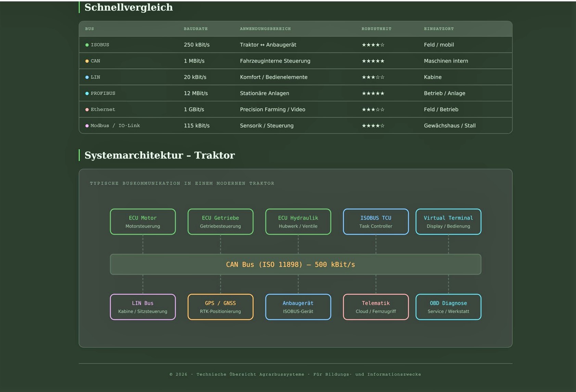576x392 pixels.
Task: Click the blue dot beside LIN
Action: [x=87, y=77]
